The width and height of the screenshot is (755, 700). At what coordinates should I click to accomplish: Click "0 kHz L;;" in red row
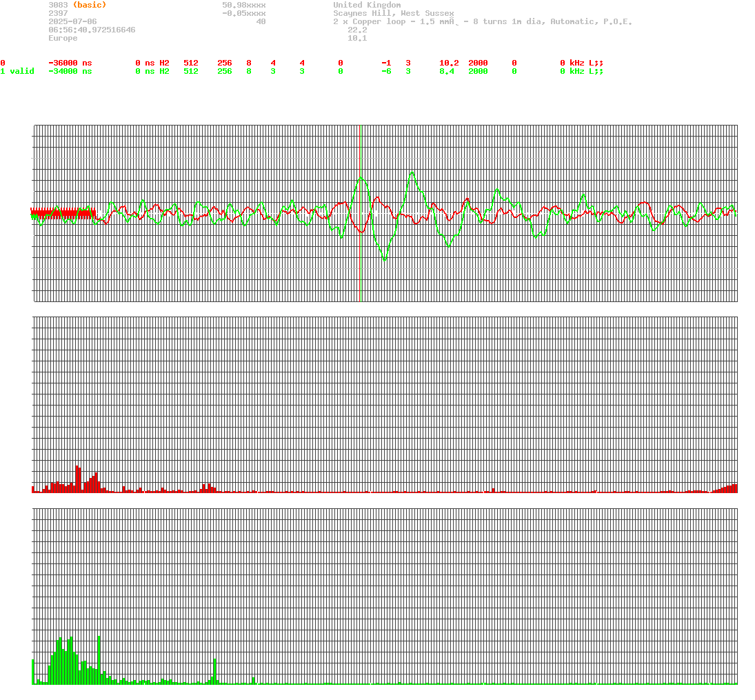[582, 63]
